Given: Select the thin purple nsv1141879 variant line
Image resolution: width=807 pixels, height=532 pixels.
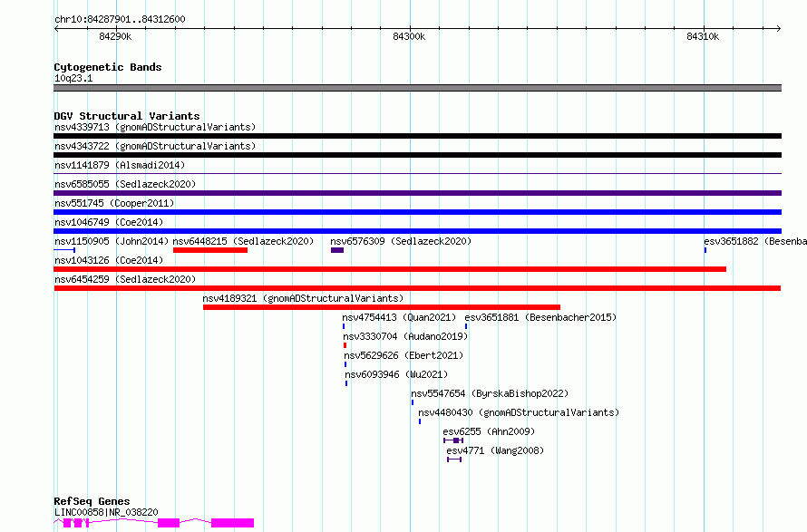Looking at the screenshot, I should (417, 174).
